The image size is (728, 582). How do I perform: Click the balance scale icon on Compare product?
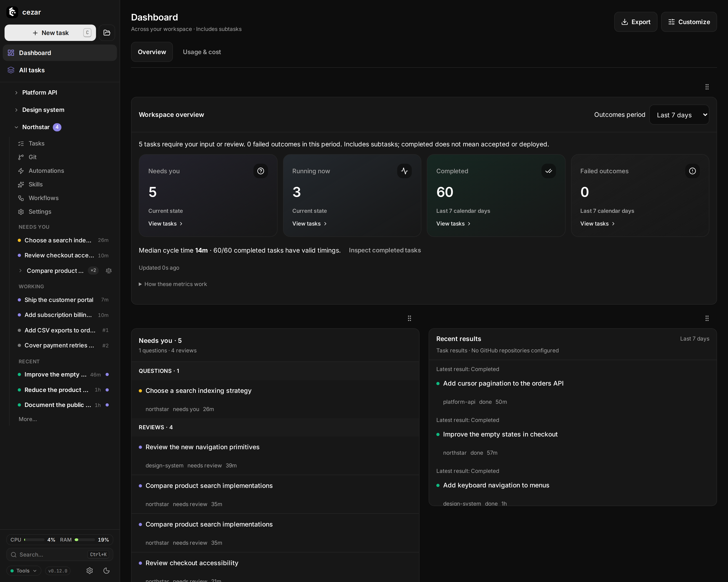pos(109,271)
